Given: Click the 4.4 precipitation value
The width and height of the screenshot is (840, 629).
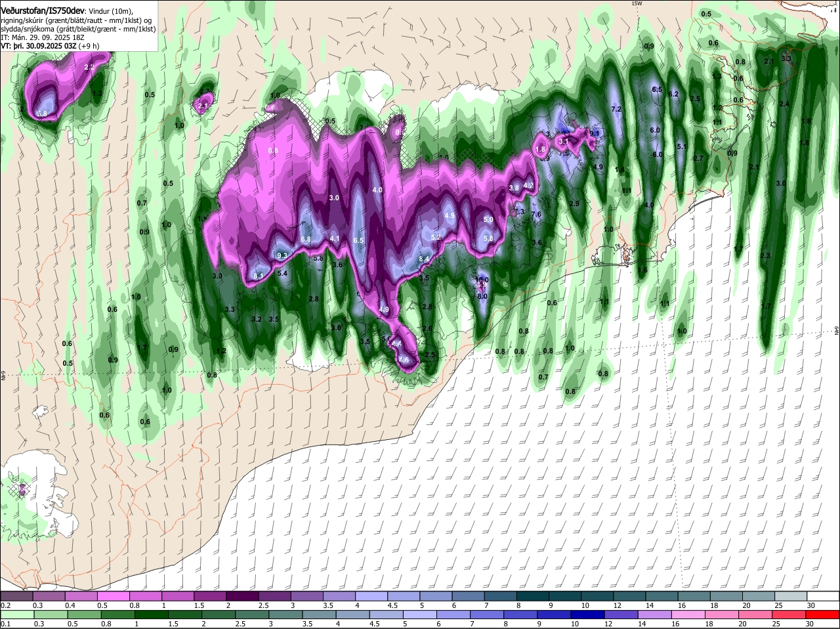Looking at the screenshot, I should pos(396,343).
